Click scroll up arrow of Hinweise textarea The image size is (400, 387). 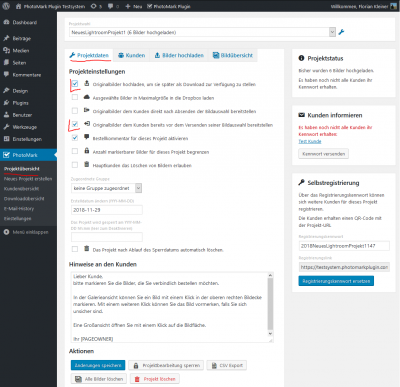click(270, 275)
